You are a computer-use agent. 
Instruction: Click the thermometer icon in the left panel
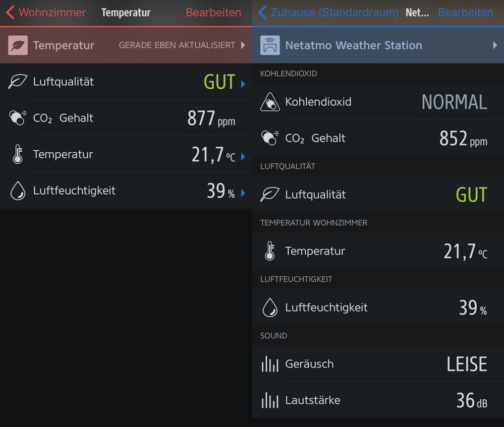click(18, 154)
